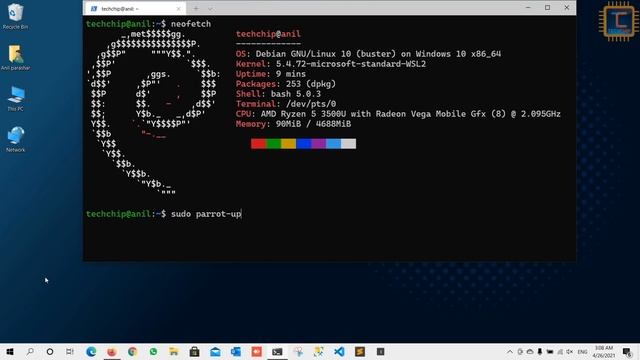Click the ENG language indicator
This screenshot has width=640, height=360.
point(582,351)
